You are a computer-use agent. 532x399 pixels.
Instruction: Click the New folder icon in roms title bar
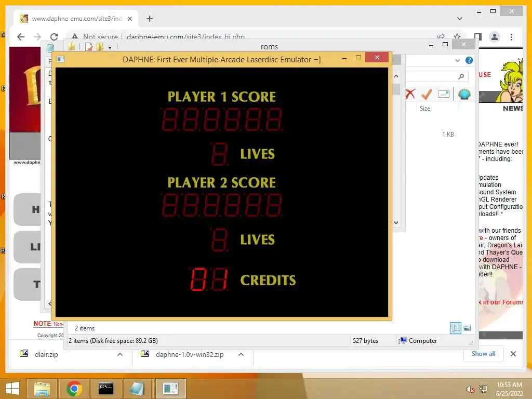click(100, 46)
